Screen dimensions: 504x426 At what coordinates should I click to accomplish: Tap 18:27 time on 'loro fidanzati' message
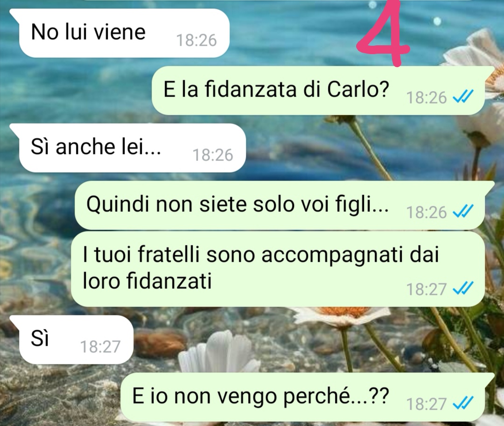coord(427,289)
